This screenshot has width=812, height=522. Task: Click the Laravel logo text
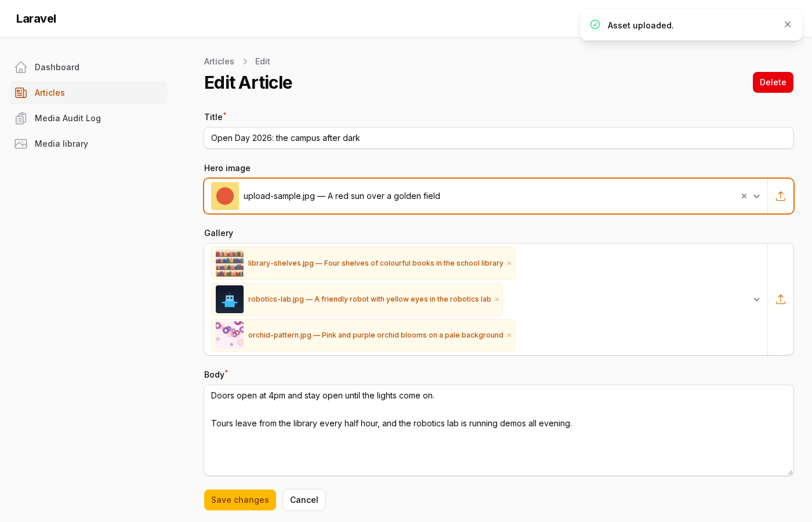coord(36,19)
